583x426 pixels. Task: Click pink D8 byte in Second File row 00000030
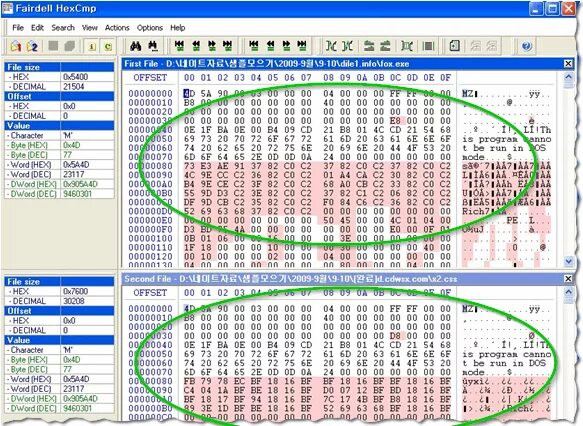click(x=395, y=335)
